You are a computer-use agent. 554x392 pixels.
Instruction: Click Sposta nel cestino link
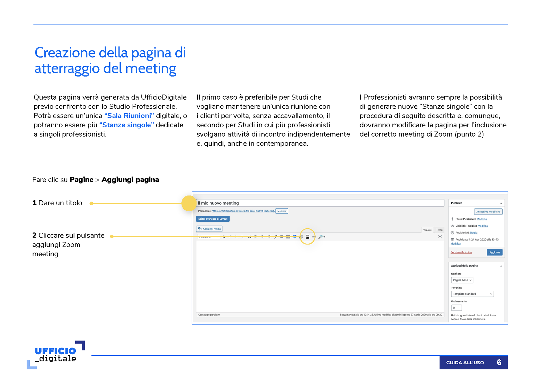461,253
